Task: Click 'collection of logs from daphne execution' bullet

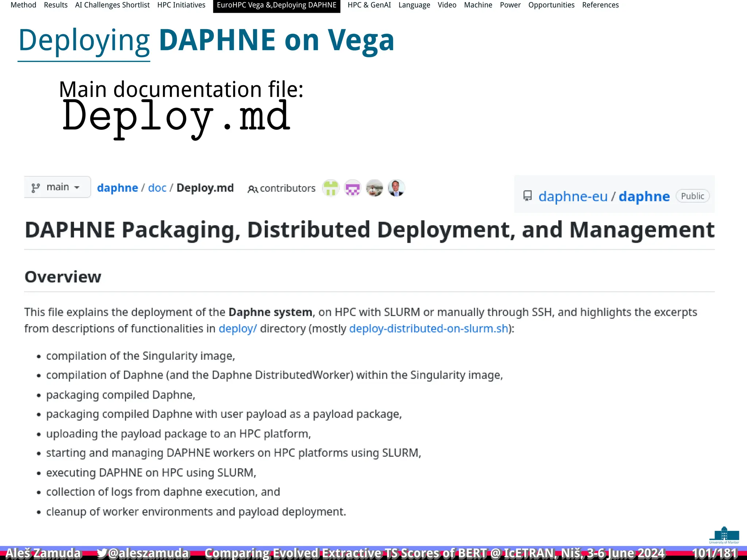Action: [x=163, y=492]
